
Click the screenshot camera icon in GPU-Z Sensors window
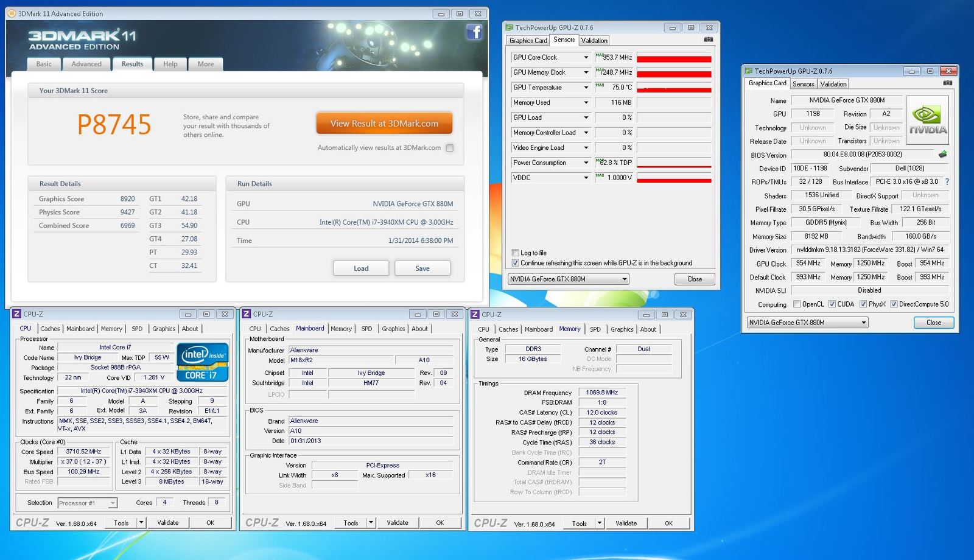pos(708,40)
